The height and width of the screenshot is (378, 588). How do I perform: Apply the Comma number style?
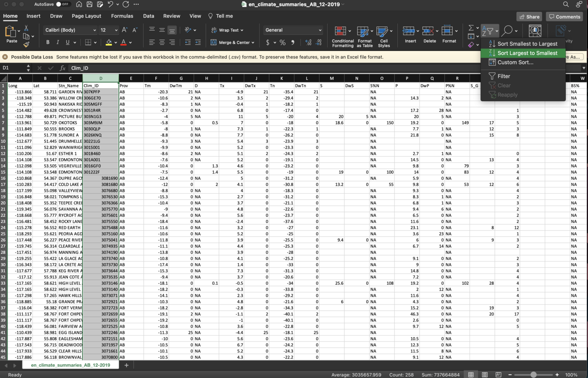(293, 42)
